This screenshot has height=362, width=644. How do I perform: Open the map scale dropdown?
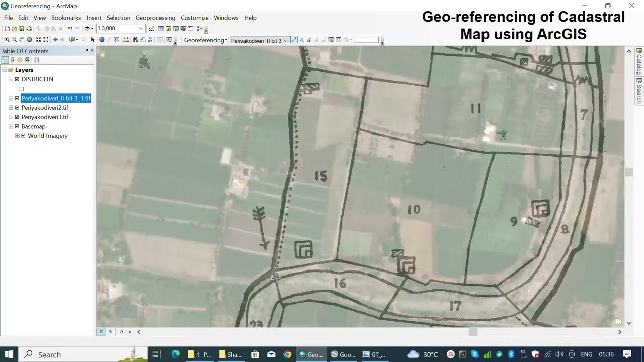[x=141, y=29]
